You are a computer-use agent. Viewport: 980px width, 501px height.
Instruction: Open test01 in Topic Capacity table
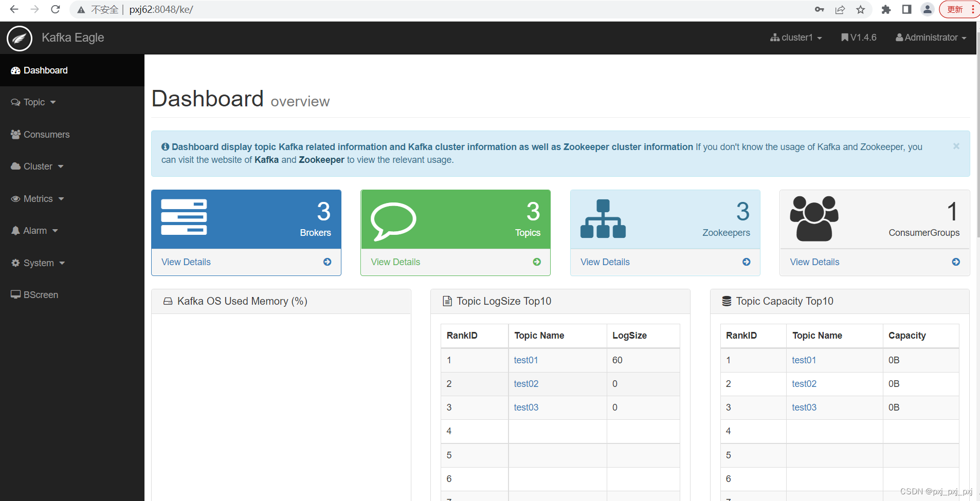[x=804, y=360]
